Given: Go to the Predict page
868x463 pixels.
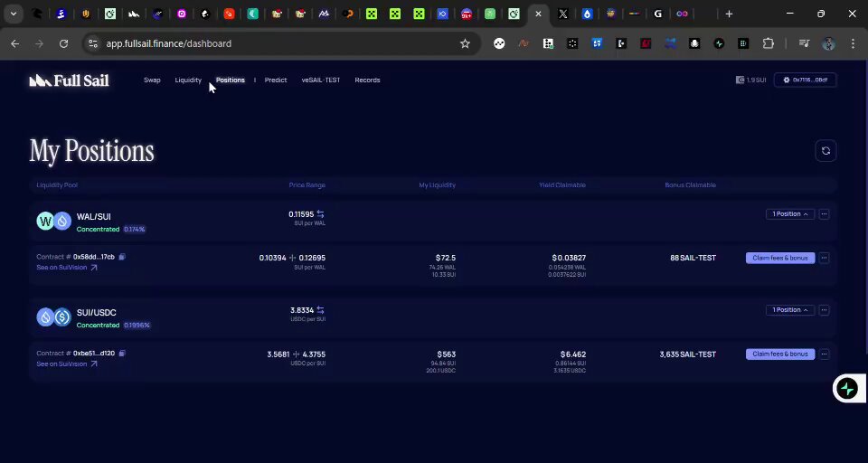Looking at the screenshot, I should point(276,80).
